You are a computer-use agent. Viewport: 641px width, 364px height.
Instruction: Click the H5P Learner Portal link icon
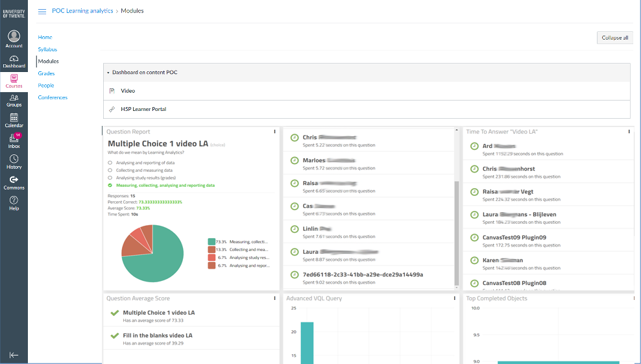click(x=112, y=109)
